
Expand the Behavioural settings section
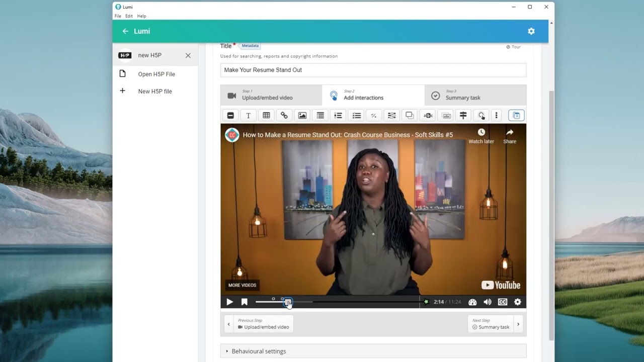tap(373, 351)
